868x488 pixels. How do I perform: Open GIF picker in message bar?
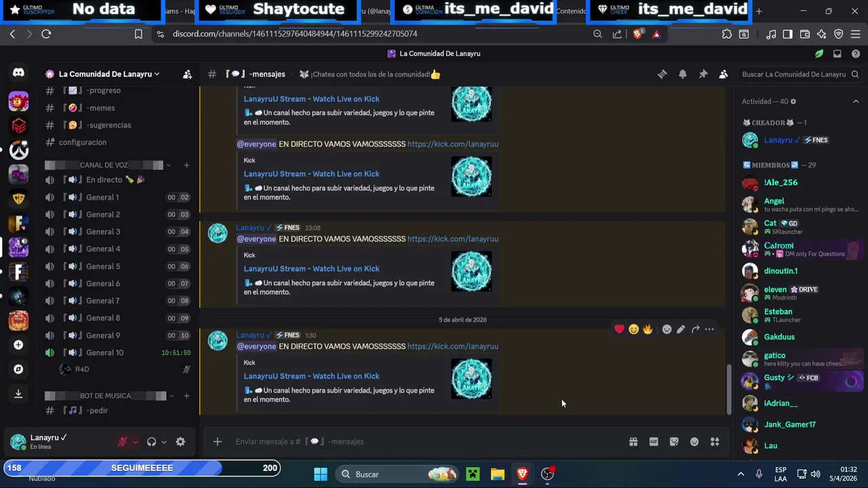pos(654,441)
